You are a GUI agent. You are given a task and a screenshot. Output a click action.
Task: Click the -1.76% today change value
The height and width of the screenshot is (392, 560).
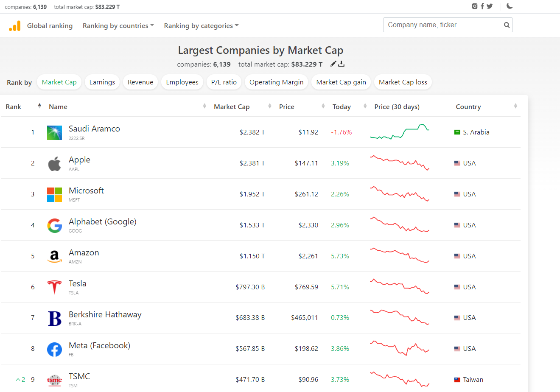click(x=342, y=132)
